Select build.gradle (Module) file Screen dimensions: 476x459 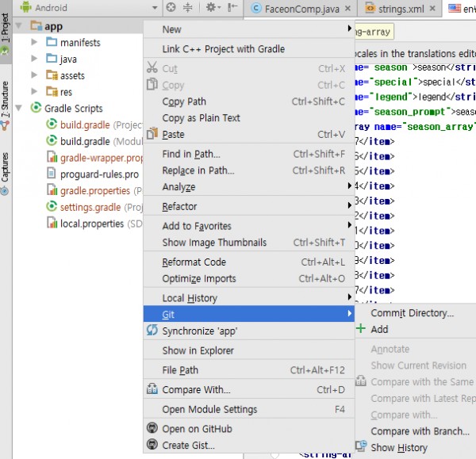click(94, 141)
